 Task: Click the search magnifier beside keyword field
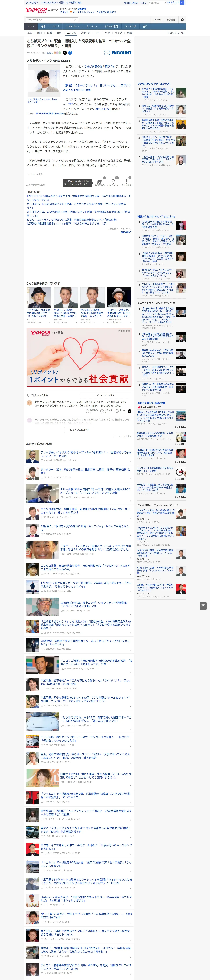(x=75, y=20)
